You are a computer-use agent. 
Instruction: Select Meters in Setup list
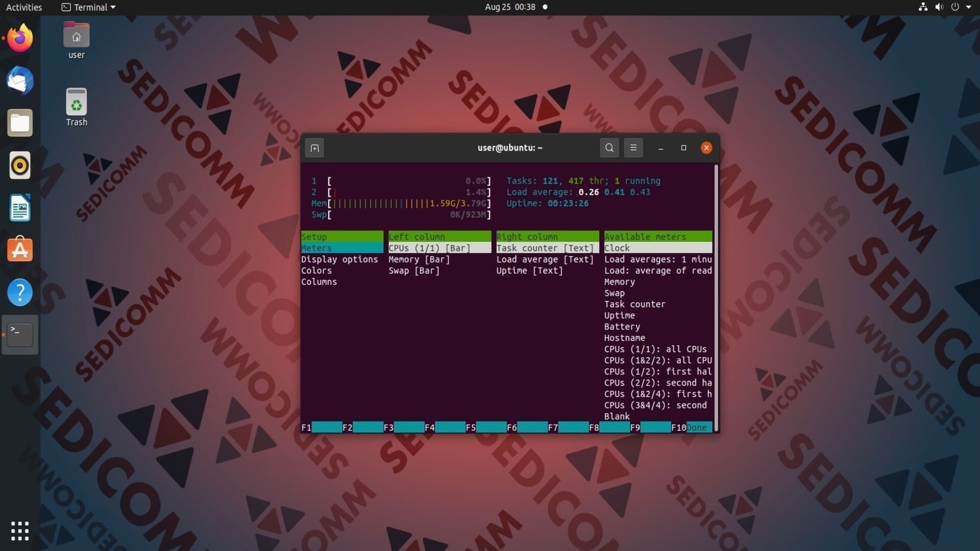pyautogui.click(x=342, y=248)
